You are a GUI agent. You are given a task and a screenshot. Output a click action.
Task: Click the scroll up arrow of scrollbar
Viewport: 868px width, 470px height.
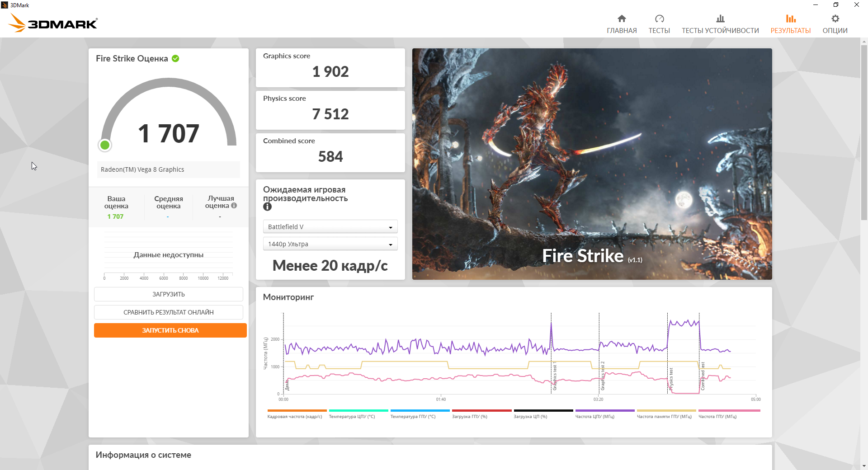[x=864, y=42]
